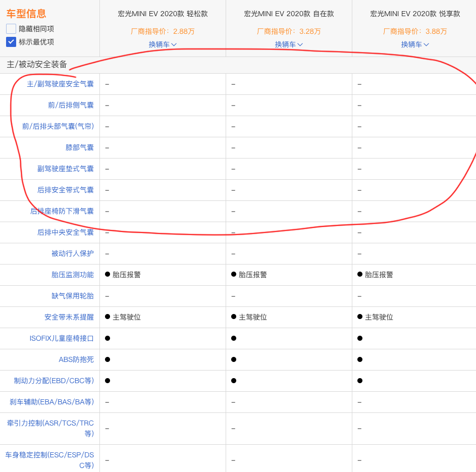Click the ISOFIX儿童座椅接口 label
Viewport: 476px width, 472px height.
(62, 338)
